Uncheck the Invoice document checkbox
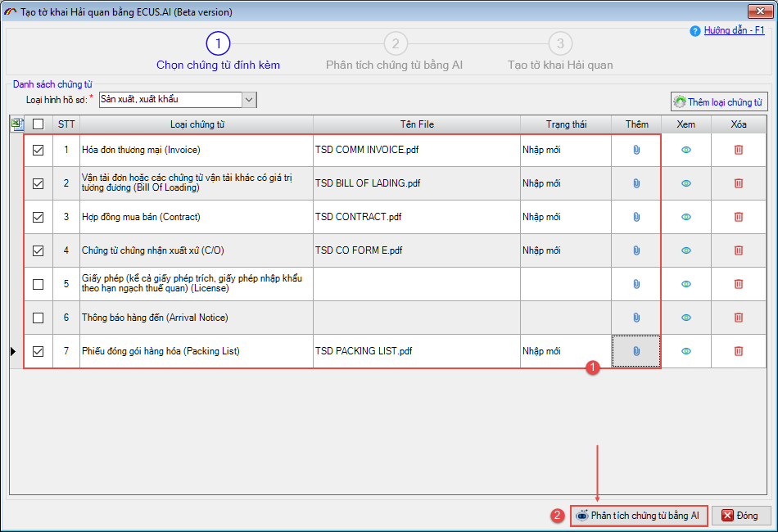Image resolution: width=778 pixels, height=532 pixels. (x=38, y=151)
